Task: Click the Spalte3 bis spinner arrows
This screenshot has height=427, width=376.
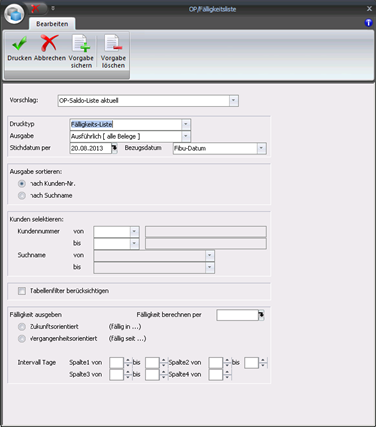Action: (x=163, y=375)
